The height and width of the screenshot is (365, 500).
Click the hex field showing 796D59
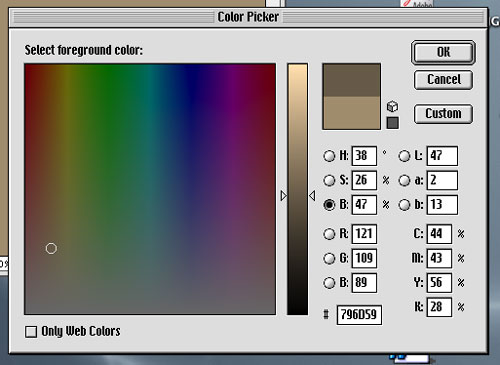pyautogui.click(x=359, y=315)
